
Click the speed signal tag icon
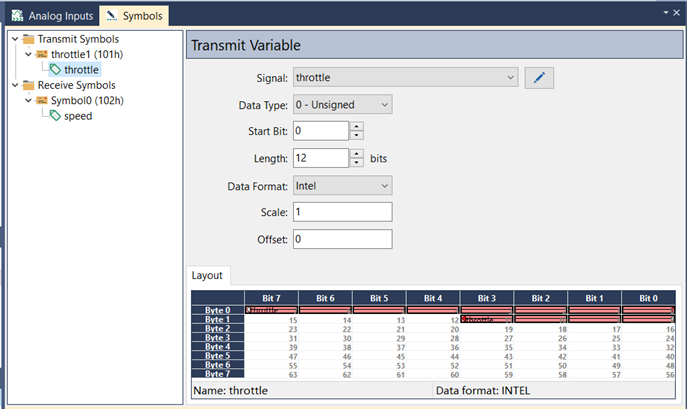(55, 116)
